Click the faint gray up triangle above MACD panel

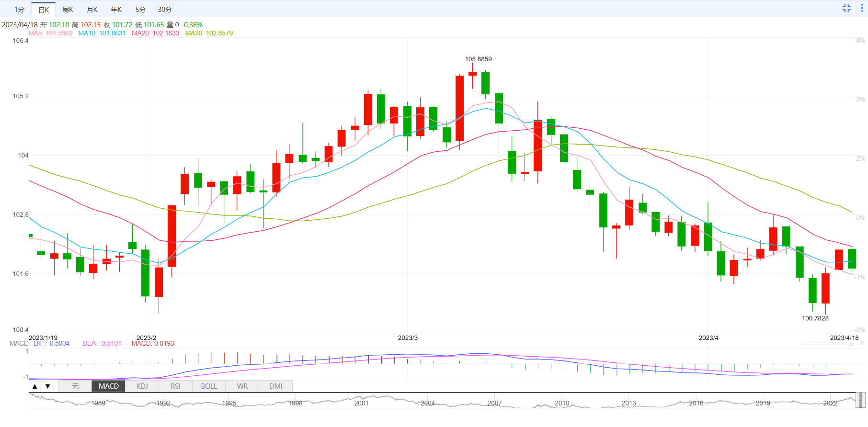click(851, 344)
